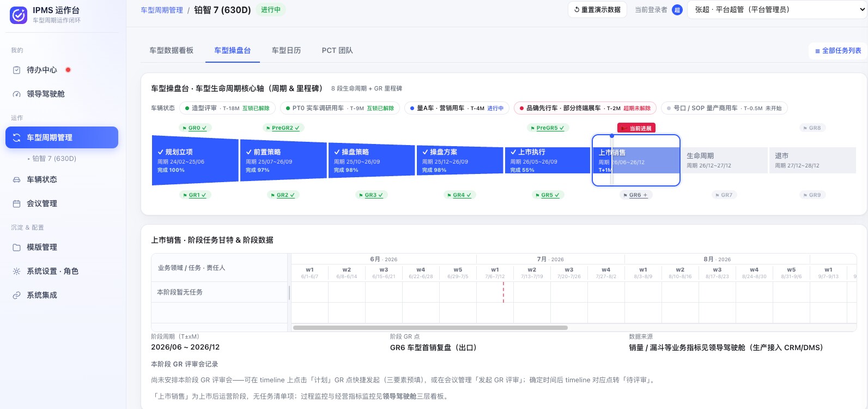The image size is (868, 409).
Task: Select the 规划立项 phase block
Action: point(195,160)
